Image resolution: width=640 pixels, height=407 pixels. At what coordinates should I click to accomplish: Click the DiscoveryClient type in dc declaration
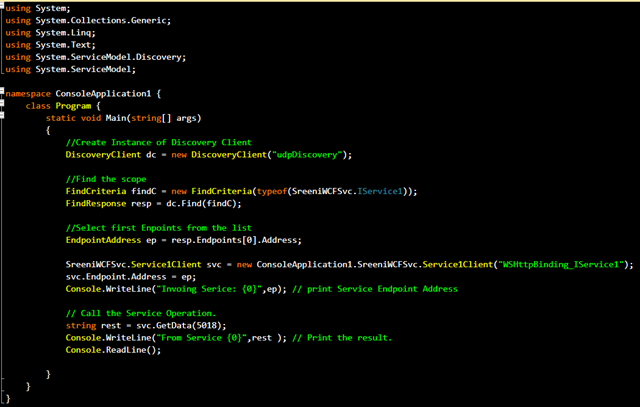pos(103,155)
